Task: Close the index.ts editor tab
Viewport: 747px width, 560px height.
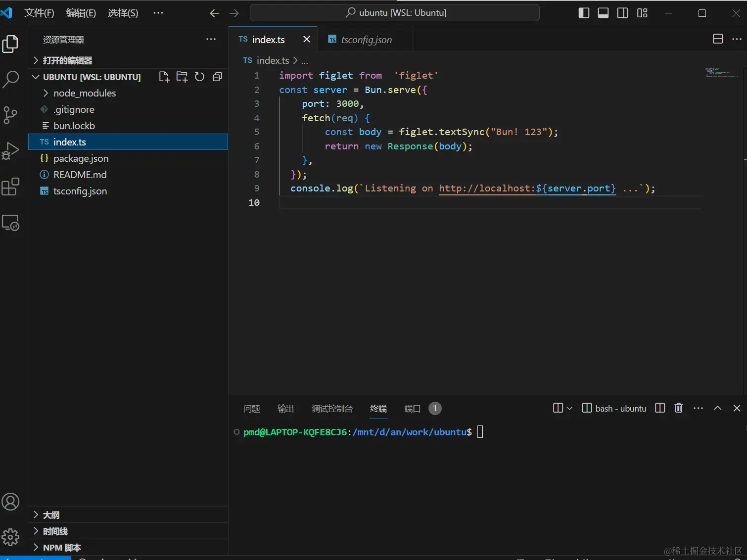Action: point(307,39)
